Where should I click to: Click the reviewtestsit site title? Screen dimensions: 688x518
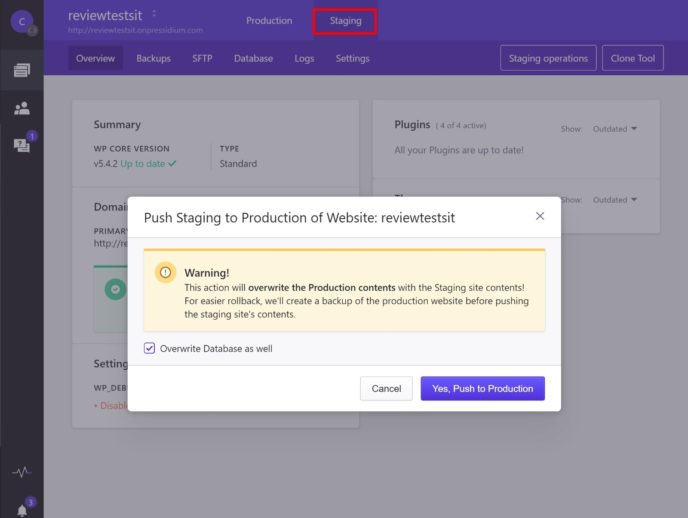(105, 15)
